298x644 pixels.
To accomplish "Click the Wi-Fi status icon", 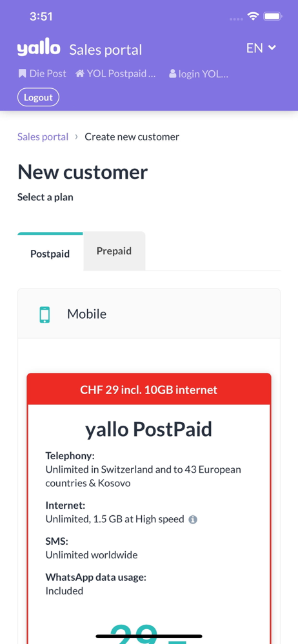I will click(253, 17).
